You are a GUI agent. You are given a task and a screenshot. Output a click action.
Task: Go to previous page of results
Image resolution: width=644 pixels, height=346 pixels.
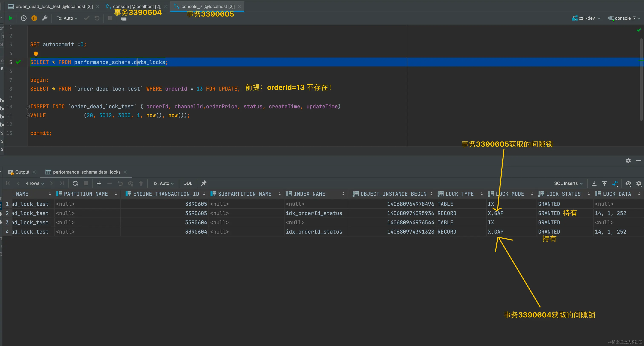[x=18, y=183]
